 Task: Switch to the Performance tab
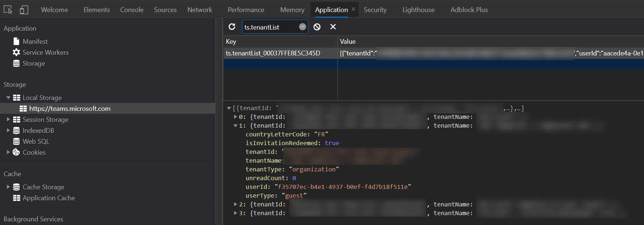coord(246,10)
